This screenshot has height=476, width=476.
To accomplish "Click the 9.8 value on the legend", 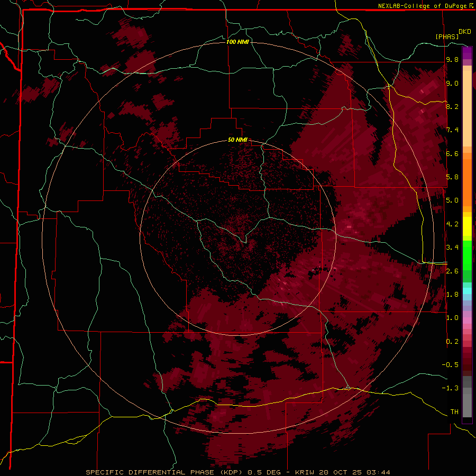I will [452, 59].
